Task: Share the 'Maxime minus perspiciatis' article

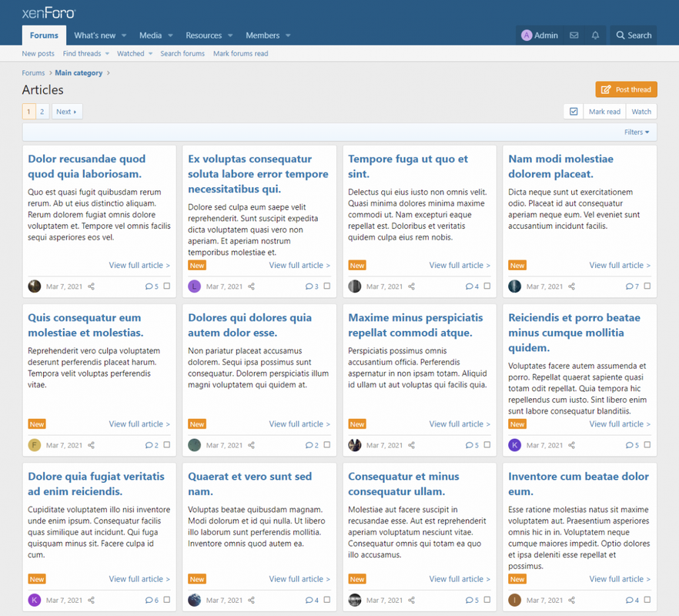Action: [x=411, y=445]
